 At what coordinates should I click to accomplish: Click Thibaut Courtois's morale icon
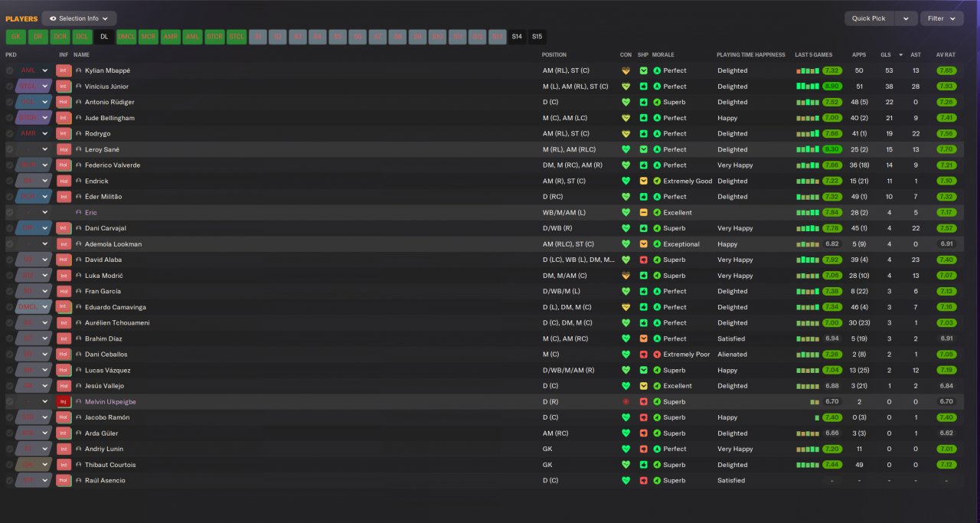(x=657, y=465)
